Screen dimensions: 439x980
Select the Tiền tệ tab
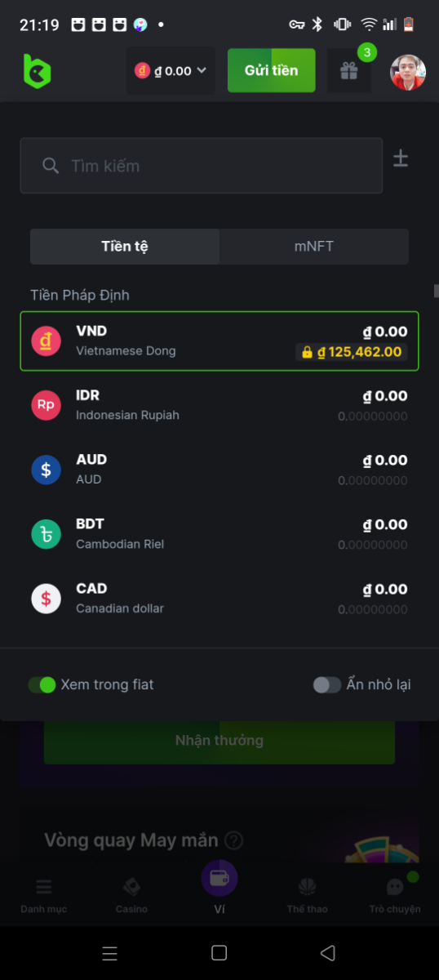pos(125,247)
